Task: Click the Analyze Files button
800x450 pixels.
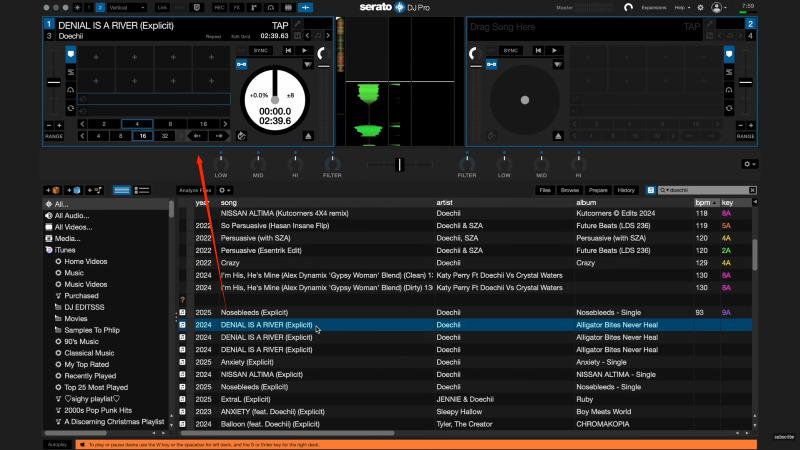Action: pyautogui.click(x=194, y=190)
